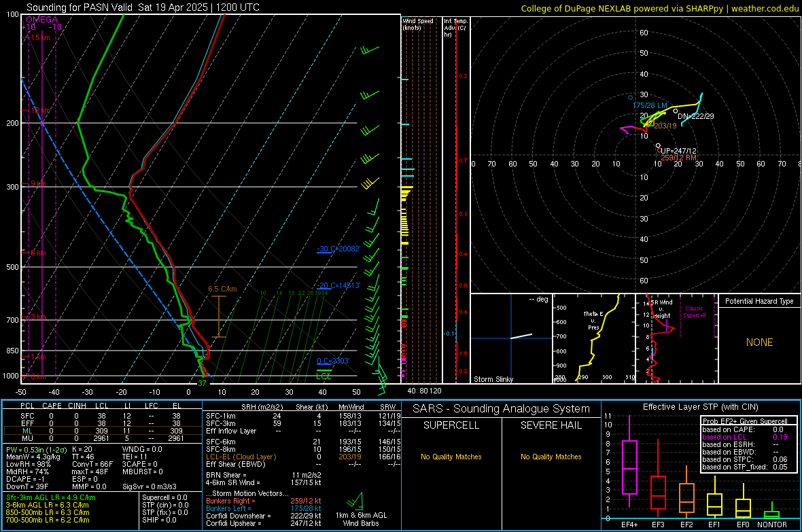Click the -20 C=14513' level label

tap(338, 285)
